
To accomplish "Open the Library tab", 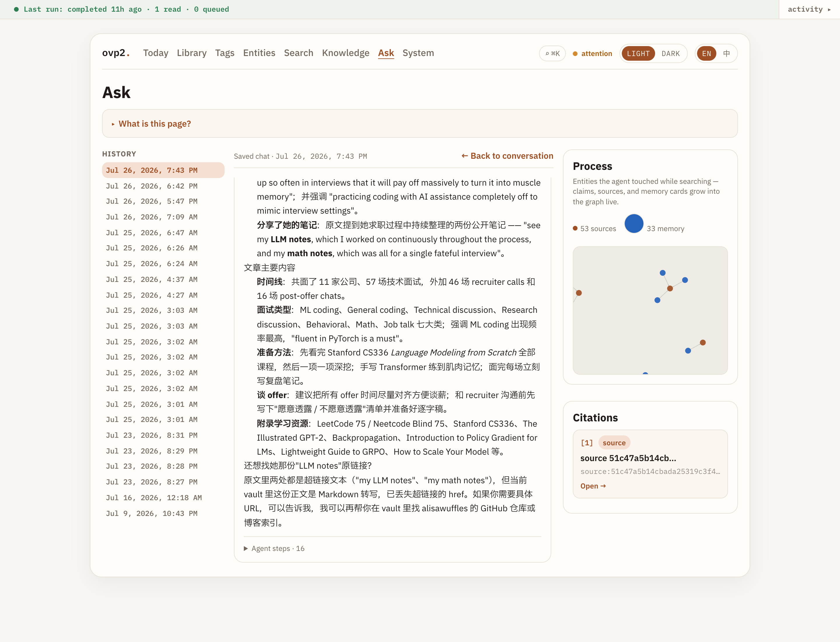I will click(191, 53).
